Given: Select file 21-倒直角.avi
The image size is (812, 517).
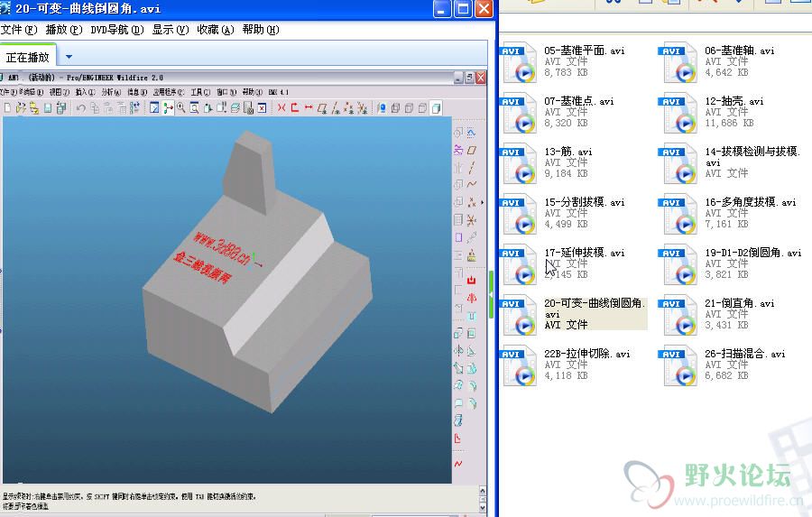Looking at the screenshot, I should tap(740, 303).
